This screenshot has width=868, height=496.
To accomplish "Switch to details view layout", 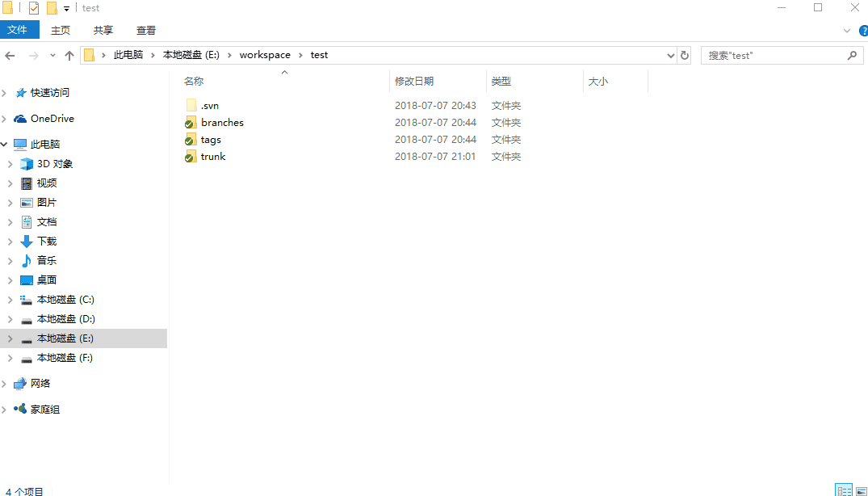I will point(843,490).
